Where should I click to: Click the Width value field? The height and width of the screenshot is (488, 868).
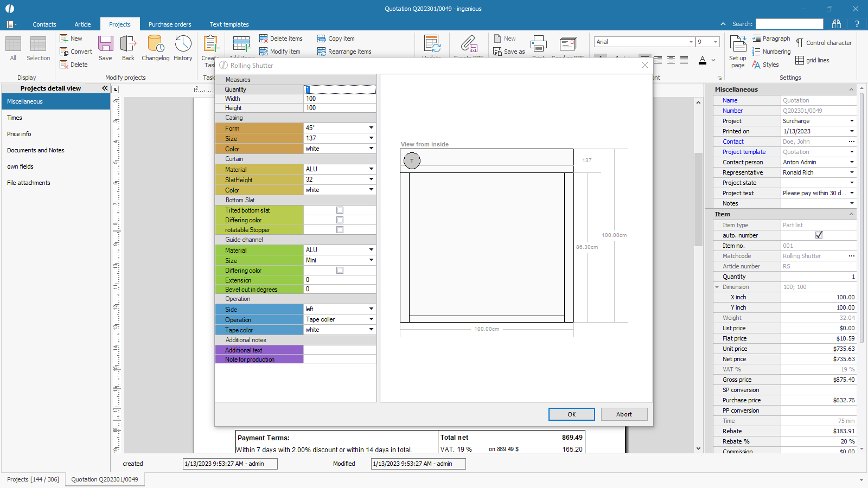[x=339, y=99]
